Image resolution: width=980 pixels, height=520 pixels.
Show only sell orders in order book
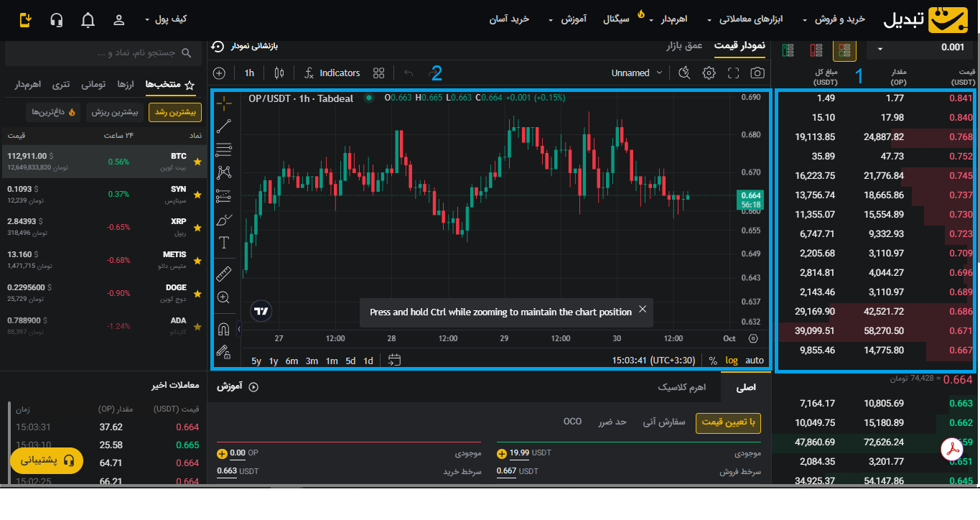coord(816,50)
